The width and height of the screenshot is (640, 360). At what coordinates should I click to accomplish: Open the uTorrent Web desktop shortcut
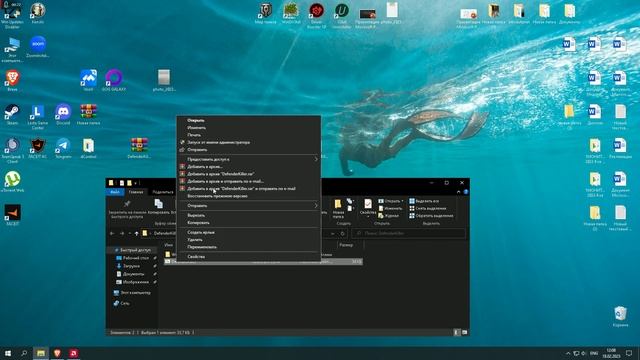(13, 182)
